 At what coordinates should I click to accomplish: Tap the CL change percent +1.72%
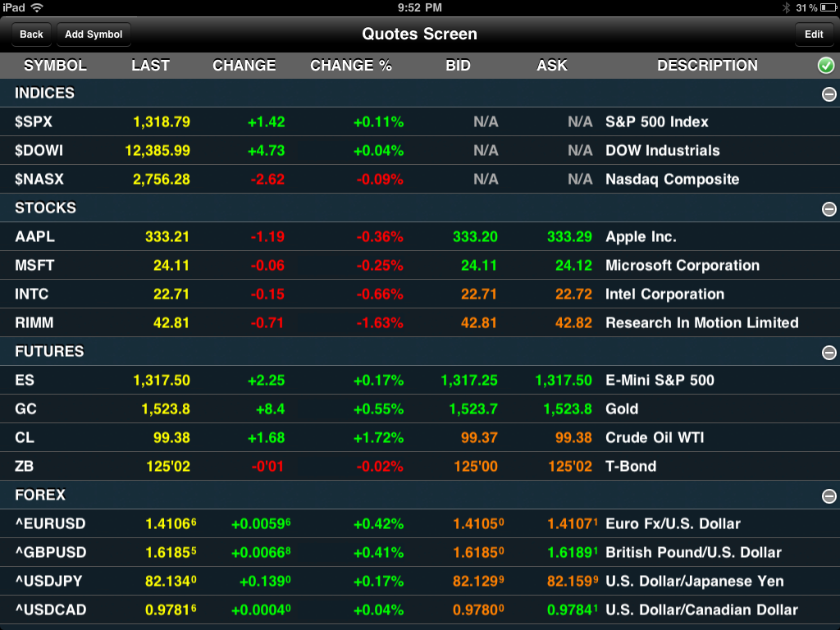pyautogui.click(x=378, y=437)
